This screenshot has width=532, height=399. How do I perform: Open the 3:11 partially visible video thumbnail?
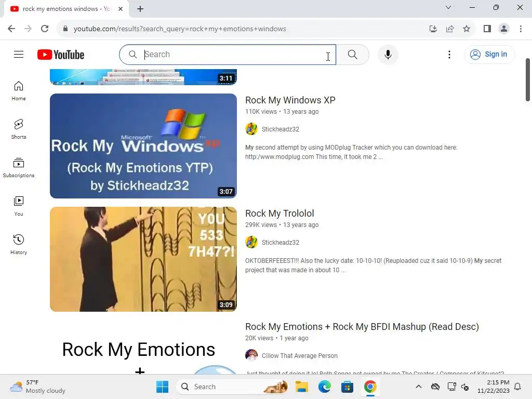tap(143, 77)
